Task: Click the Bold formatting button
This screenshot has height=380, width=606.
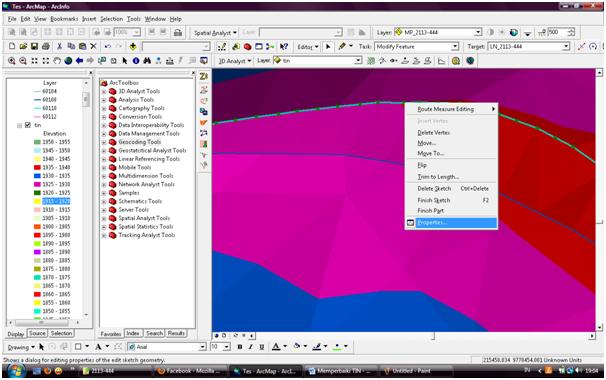Action: [x=240, y=347]
